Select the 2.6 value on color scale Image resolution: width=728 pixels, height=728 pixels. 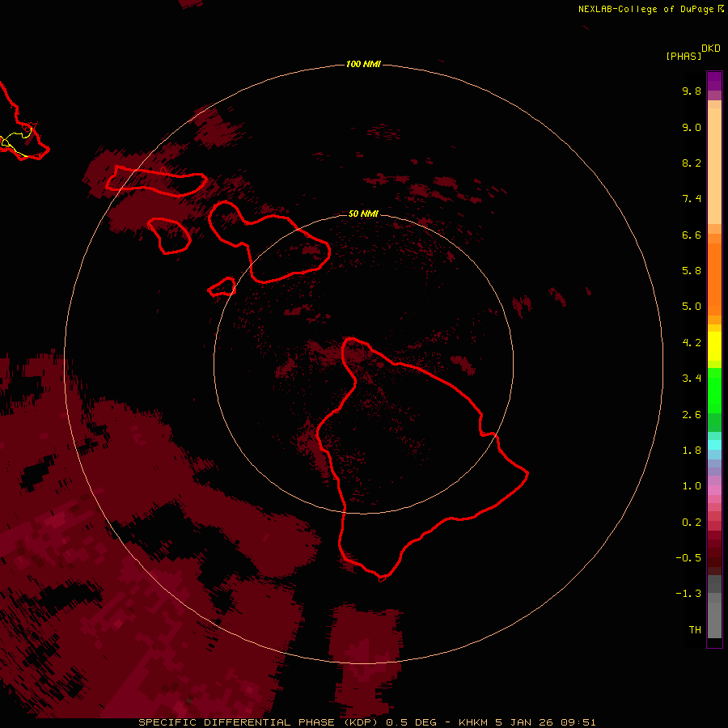(x=692, y=415)
